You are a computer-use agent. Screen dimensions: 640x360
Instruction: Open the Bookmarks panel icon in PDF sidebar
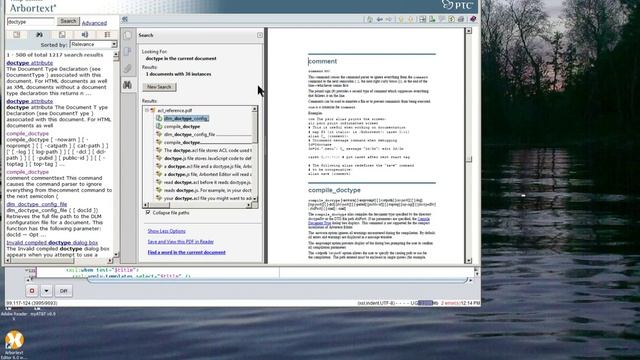(x=128, y=51)
